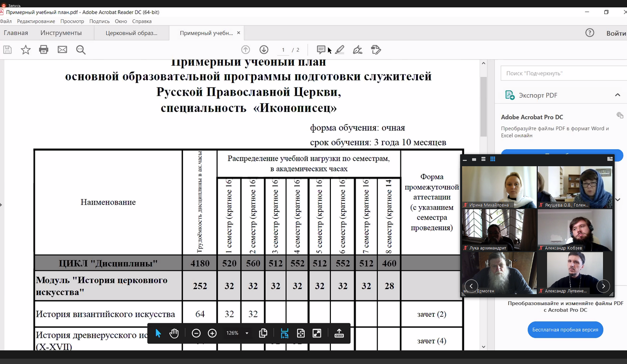627x364 pixels.
Task: Switch video panel to grid view
Action: 493,159
